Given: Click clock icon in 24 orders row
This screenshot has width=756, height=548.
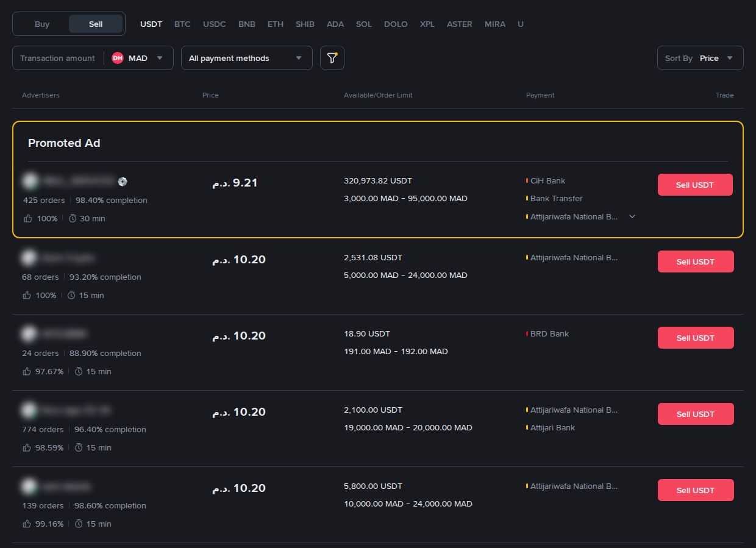Looking at the screenshot, I should pyautogui.click(x=79, y=371).
